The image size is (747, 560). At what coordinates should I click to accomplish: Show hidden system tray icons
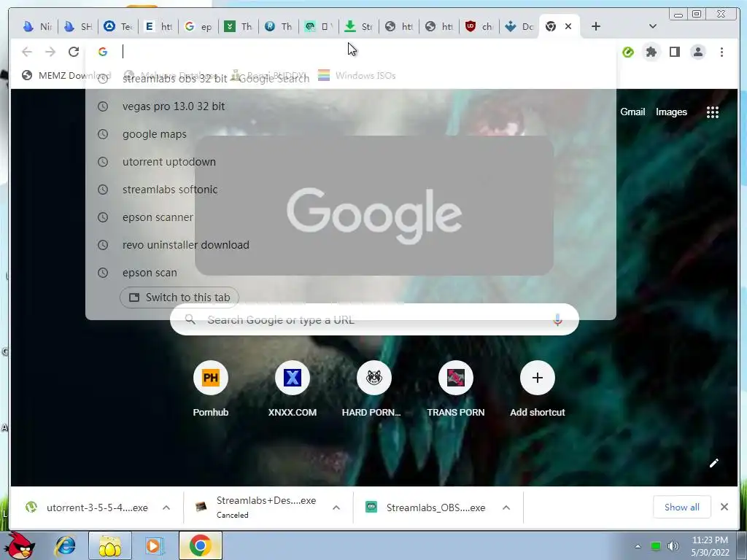[638, 546]
